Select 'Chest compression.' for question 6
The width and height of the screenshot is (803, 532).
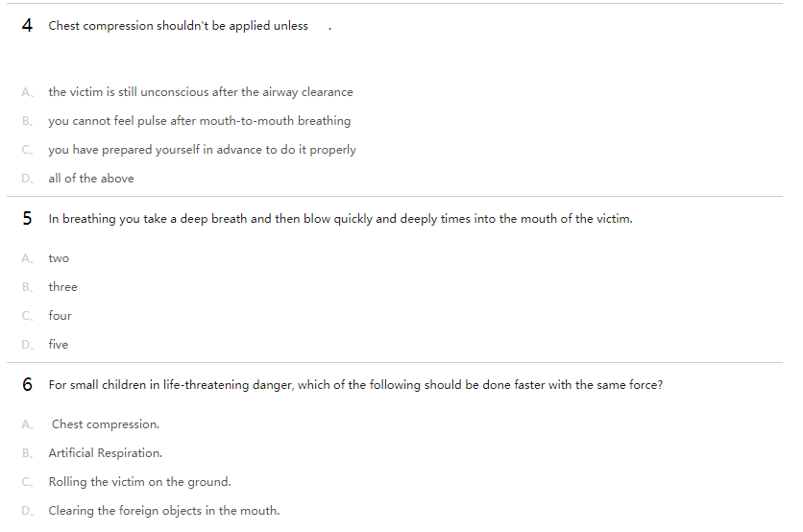click(x=106, y=424)
